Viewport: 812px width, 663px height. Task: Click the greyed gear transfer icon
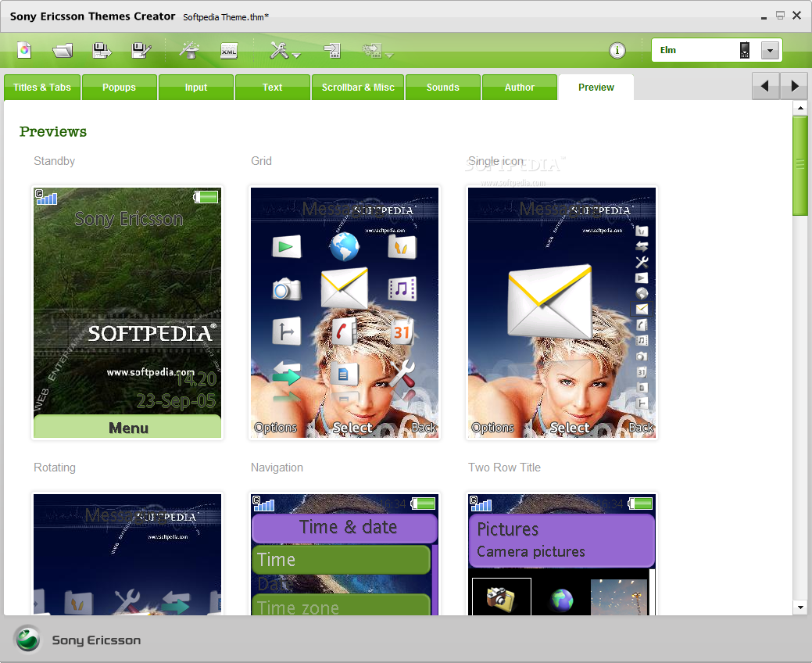click(372, 50)
